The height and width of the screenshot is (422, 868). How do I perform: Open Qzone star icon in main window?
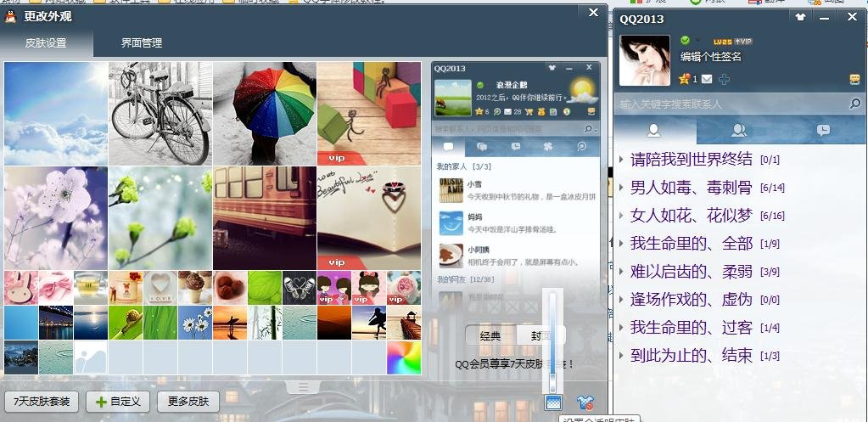pyautogui.click(x=684, y=79)
